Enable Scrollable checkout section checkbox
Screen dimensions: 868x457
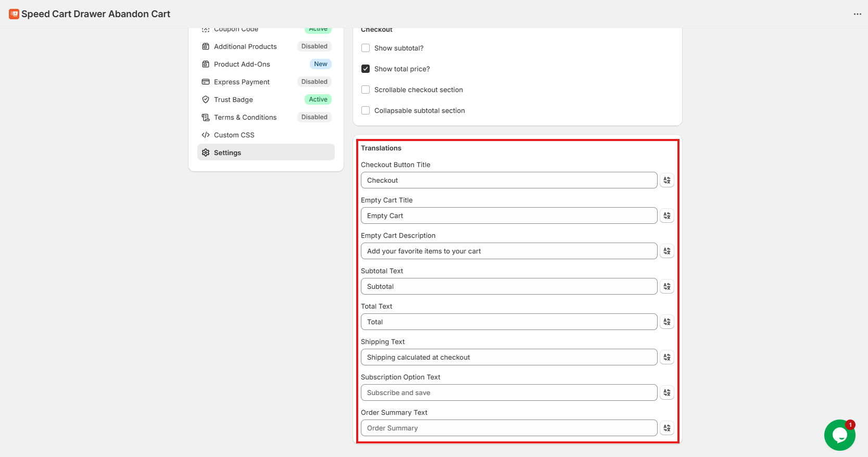pos(366,90)
